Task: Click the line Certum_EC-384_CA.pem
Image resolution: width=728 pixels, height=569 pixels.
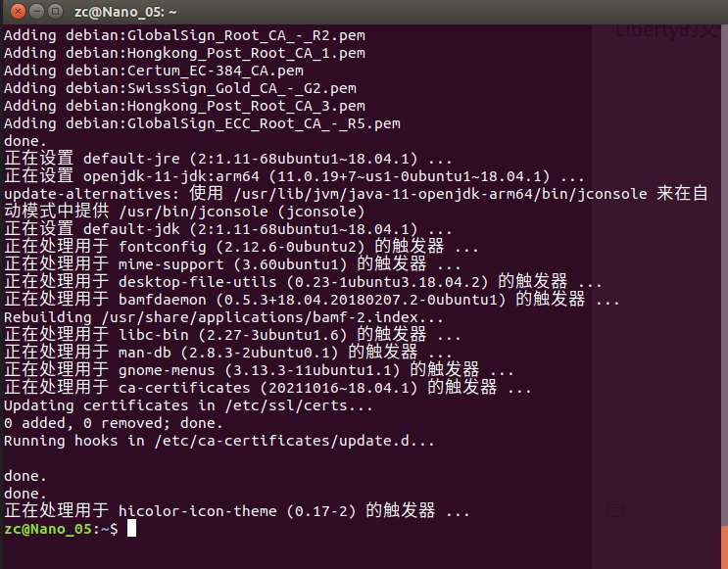Action: [154, 71]
